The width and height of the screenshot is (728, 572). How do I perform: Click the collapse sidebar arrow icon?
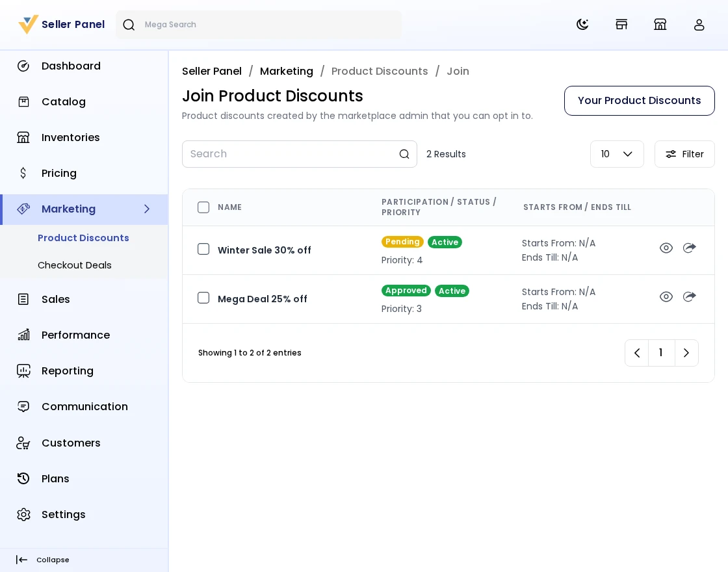point(21,560)
